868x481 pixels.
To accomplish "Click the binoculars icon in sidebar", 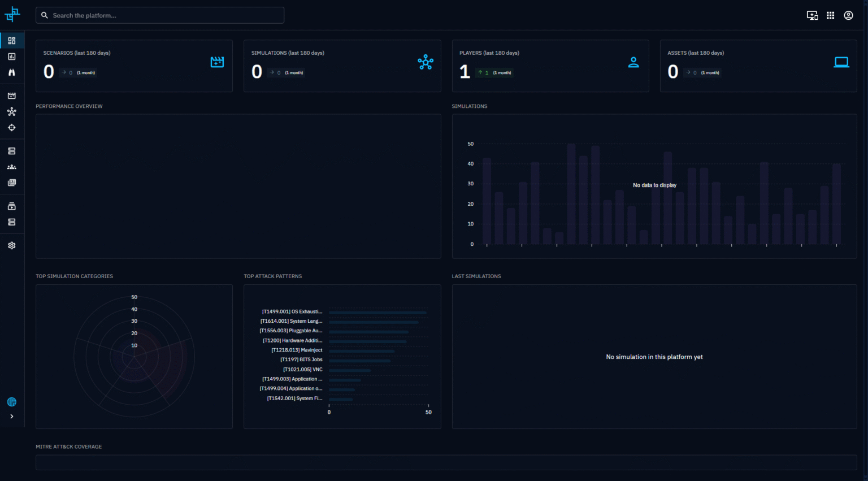I will 12,72.
